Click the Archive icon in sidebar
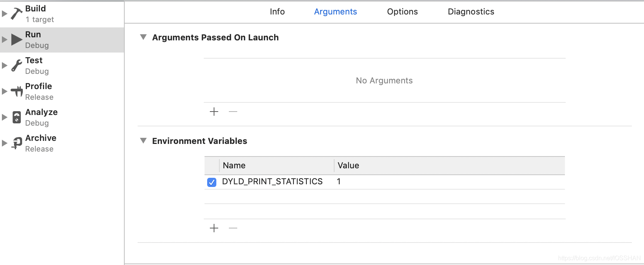 [x=17, y=143]
